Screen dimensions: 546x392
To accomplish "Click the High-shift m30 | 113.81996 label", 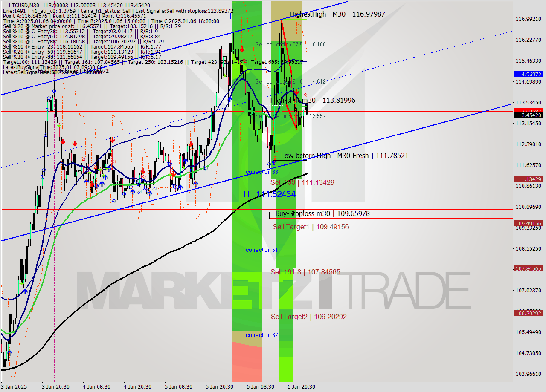I will 313,100.
